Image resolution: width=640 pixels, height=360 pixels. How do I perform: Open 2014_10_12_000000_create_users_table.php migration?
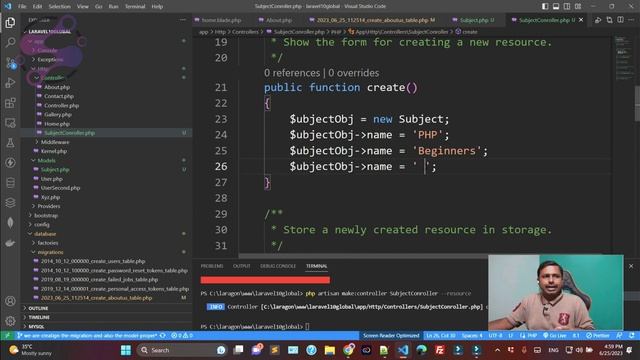click(x=93, y=261)
